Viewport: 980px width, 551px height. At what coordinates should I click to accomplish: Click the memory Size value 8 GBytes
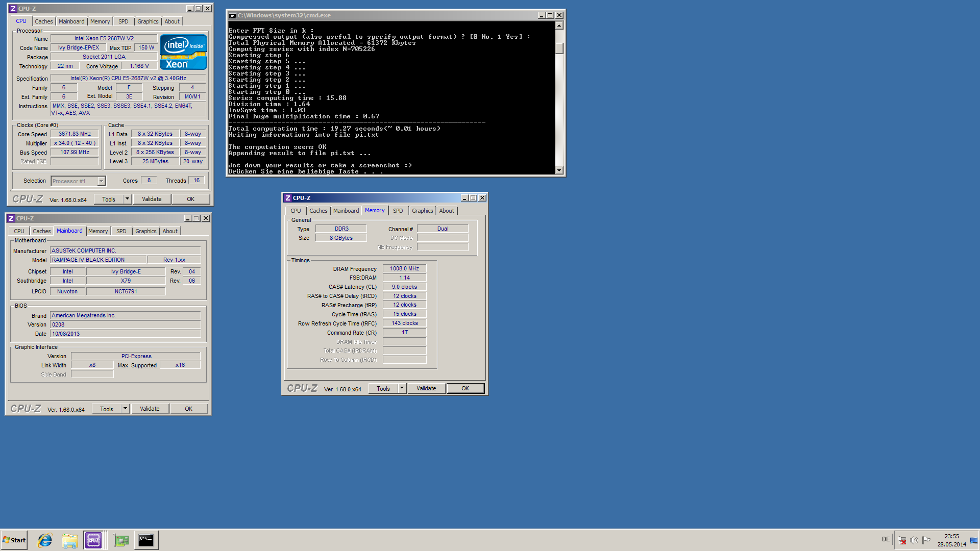coord(341,238)
